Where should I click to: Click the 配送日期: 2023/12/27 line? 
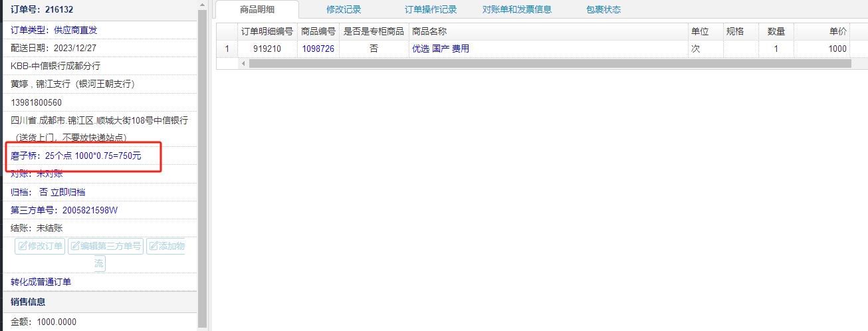pyautogui.click(x=53, y=48)
